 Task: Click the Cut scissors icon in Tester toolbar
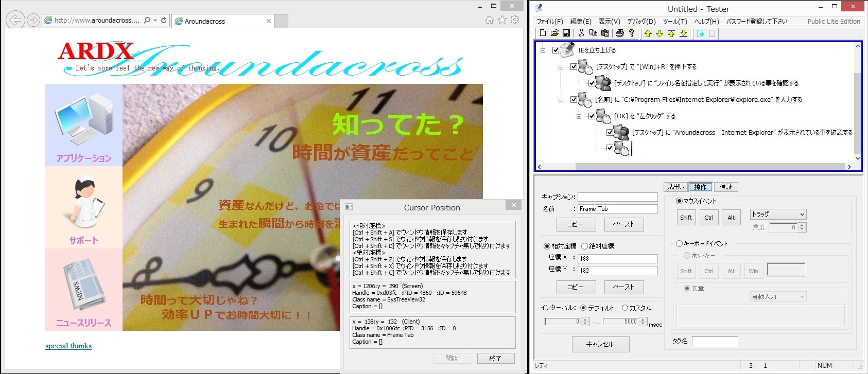pos(581,33)
